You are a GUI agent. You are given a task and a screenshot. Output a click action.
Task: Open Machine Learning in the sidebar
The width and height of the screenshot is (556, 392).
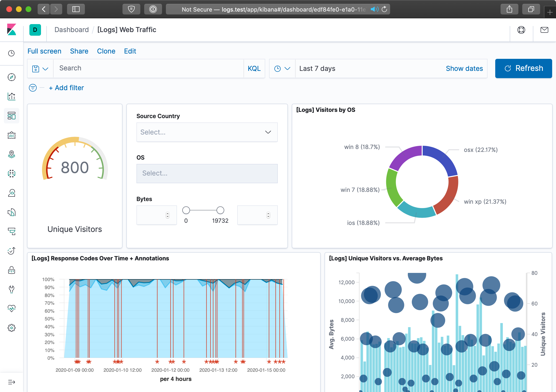[11, 173]
